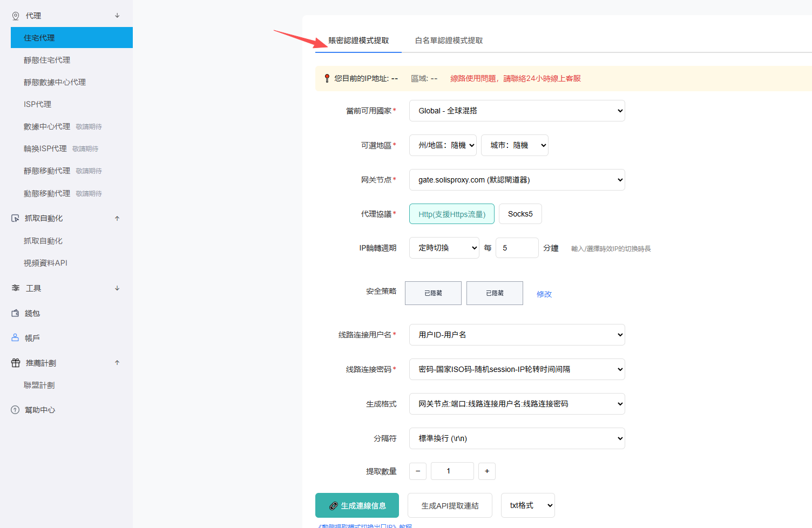Switch to 白名單認證模式提取 tab

coord(449,40)
